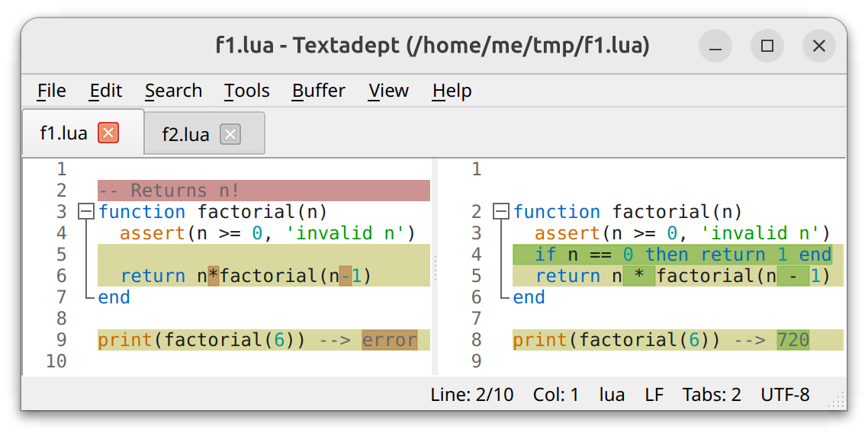
Task: Click '720' highlighted in right pane
Action: click(792, 340)
